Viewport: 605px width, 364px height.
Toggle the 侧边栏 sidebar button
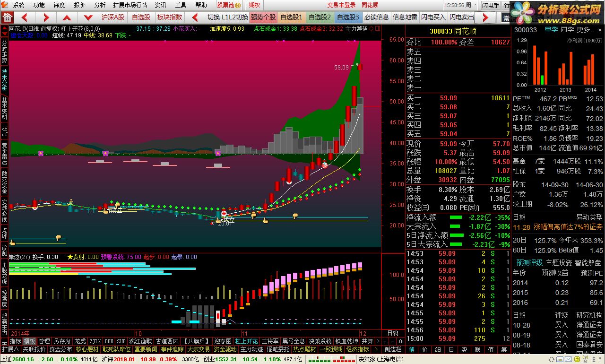(x=393, y=349)
